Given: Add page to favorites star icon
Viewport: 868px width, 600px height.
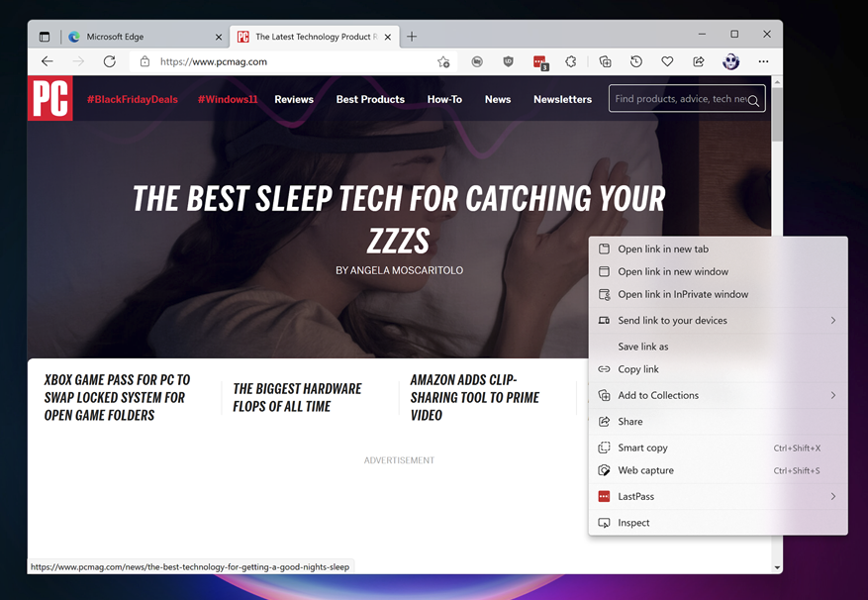Looking at the screenshot, I should pos(443,62).
